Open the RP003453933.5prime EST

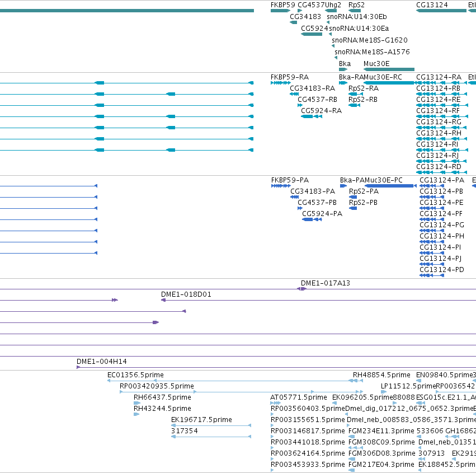pos(272,470)
